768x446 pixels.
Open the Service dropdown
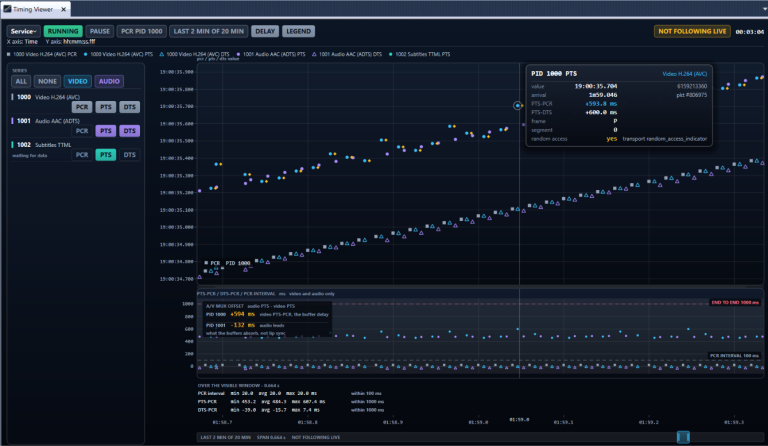(x=24, y=31)
